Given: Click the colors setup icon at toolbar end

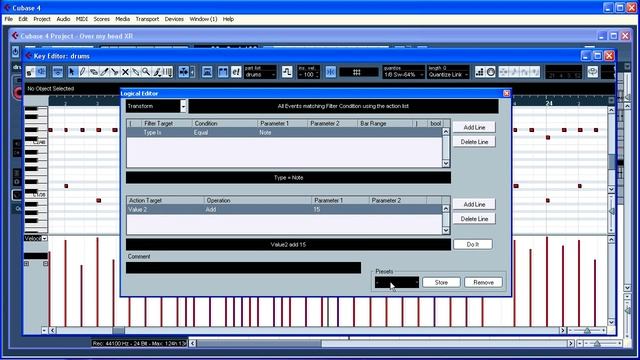Looking at the screenshot, I should (593, 72).
